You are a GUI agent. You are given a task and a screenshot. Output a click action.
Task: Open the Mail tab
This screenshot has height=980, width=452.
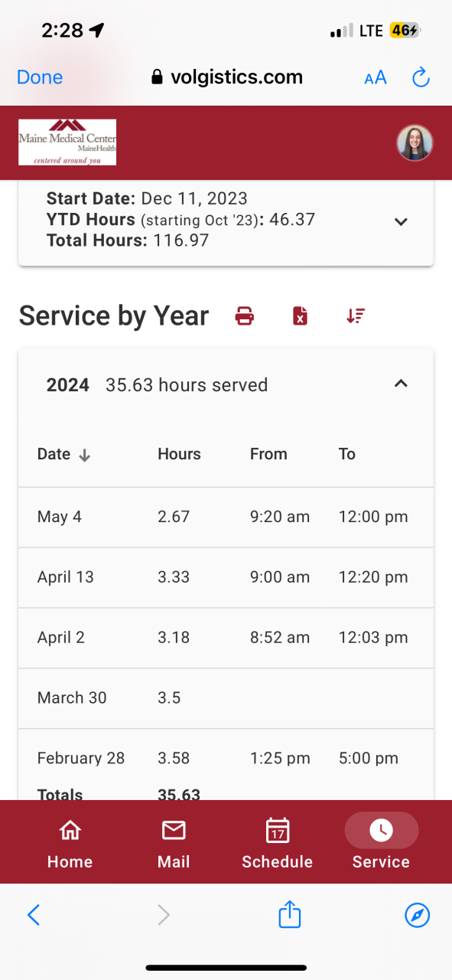pyautogui.click(x=174, y=843)
